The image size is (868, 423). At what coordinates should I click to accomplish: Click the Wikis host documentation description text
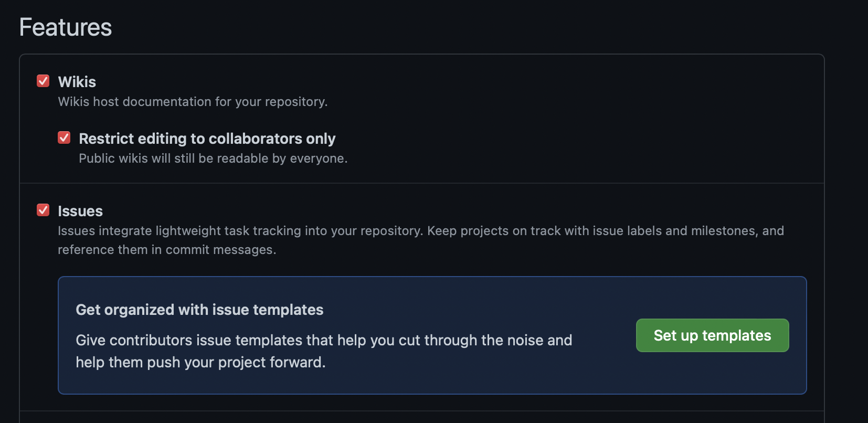tap(193, 101)
